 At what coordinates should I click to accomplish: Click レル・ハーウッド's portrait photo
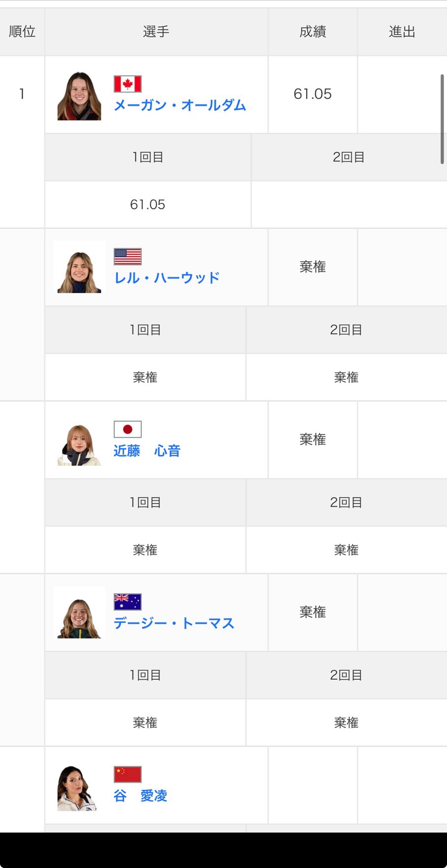pyautogui.click(x=79, y=268)
